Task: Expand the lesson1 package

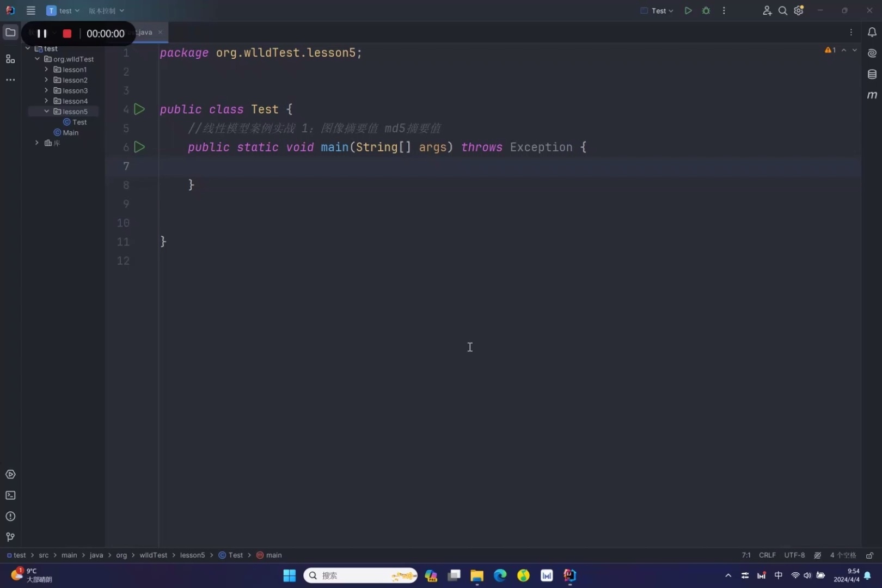Action: point(46,69)
